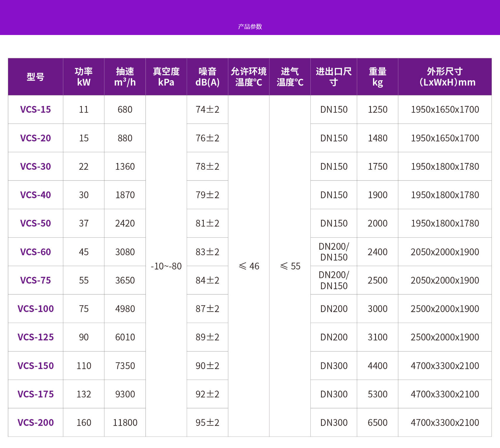Viewport: 500px width, 448px height.
Task: Click the VCS-150 model cell
Action: coord(36,366)
